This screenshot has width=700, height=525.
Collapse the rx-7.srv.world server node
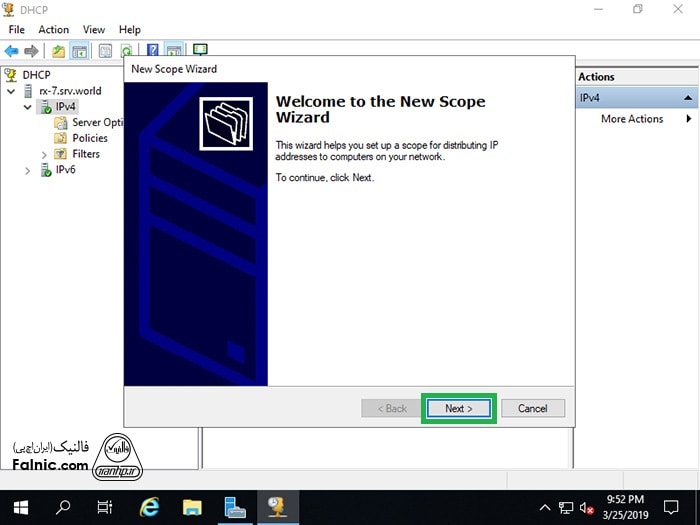11,91
